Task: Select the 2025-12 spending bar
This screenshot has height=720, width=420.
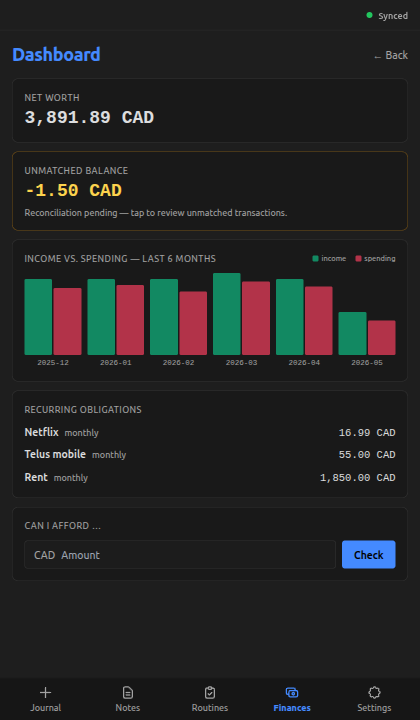Action: (67, 321)
